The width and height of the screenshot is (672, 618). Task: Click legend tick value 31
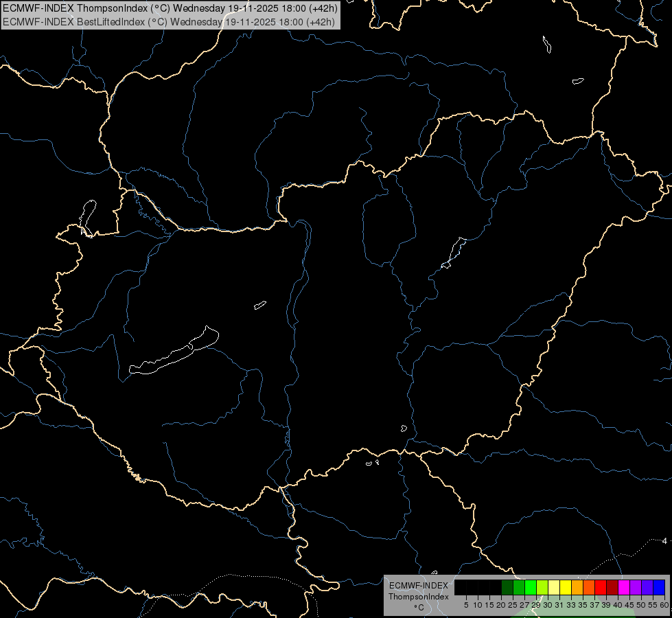click(x=559, y=605)
